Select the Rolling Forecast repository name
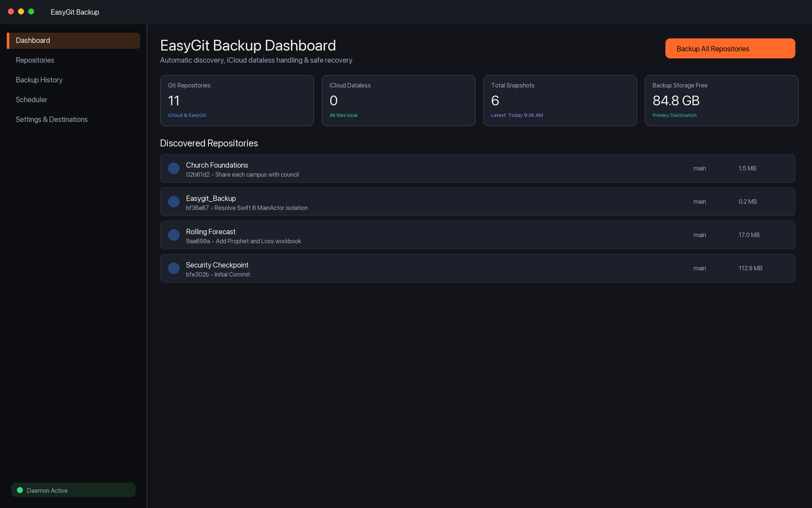812x508 pixels. [211, 232]
